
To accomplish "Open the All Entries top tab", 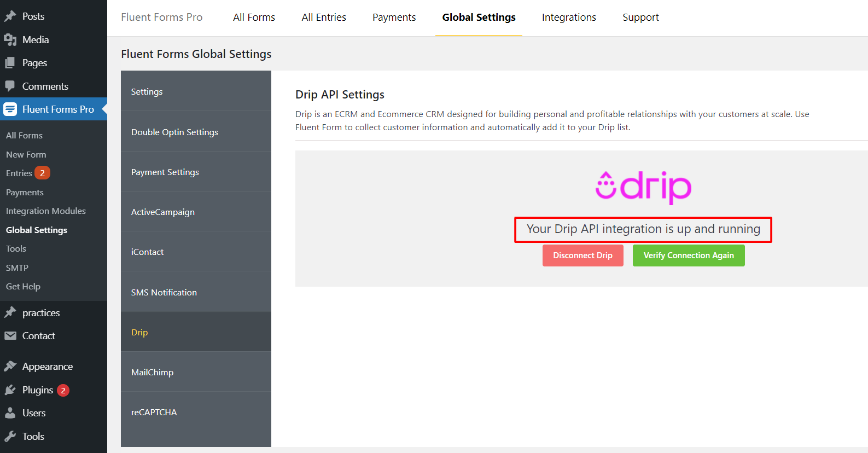I will pos(324,18).
